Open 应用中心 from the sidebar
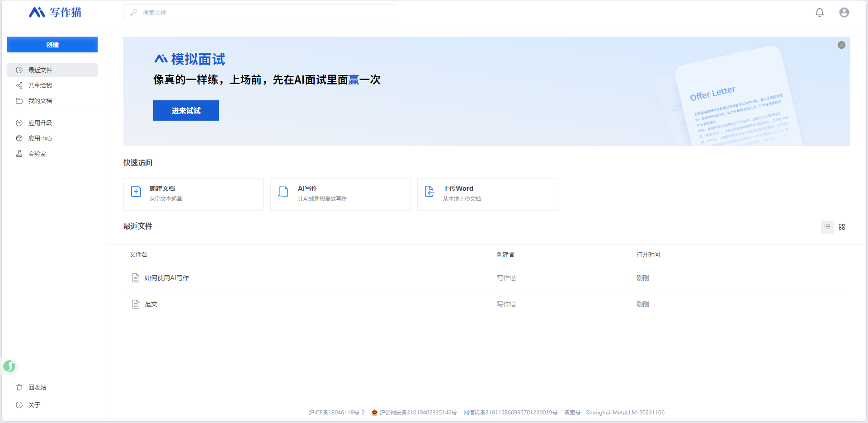The width and height of the screenshot is (868, 423). tap(40, 138)
